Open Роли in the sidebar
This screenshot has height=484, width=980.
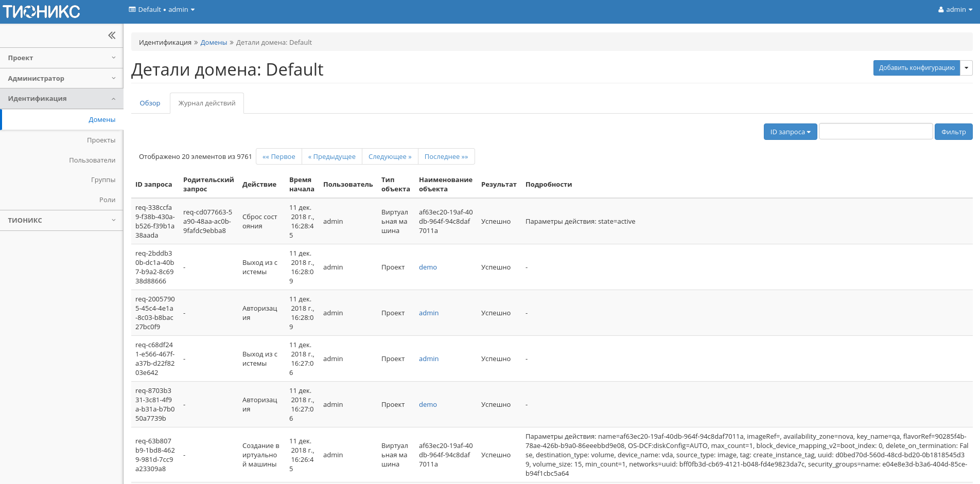[107, 200]
